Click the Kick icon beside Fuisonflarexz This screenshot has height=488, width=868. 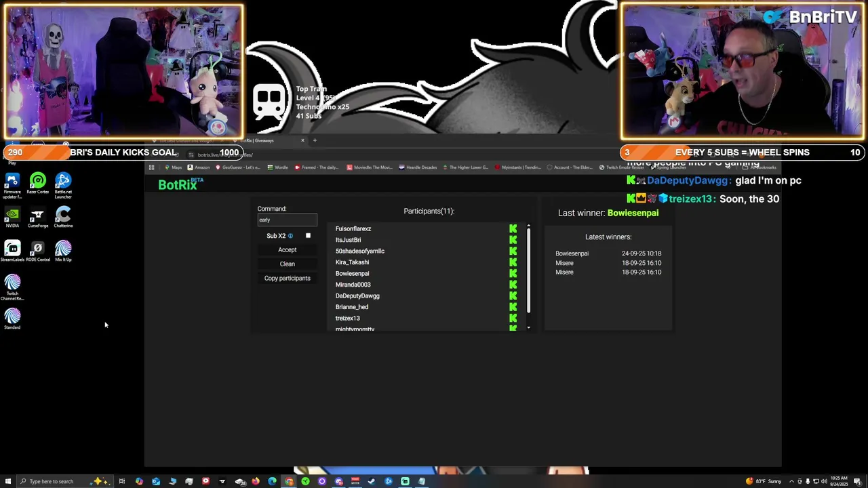click(x=513, y=229)
